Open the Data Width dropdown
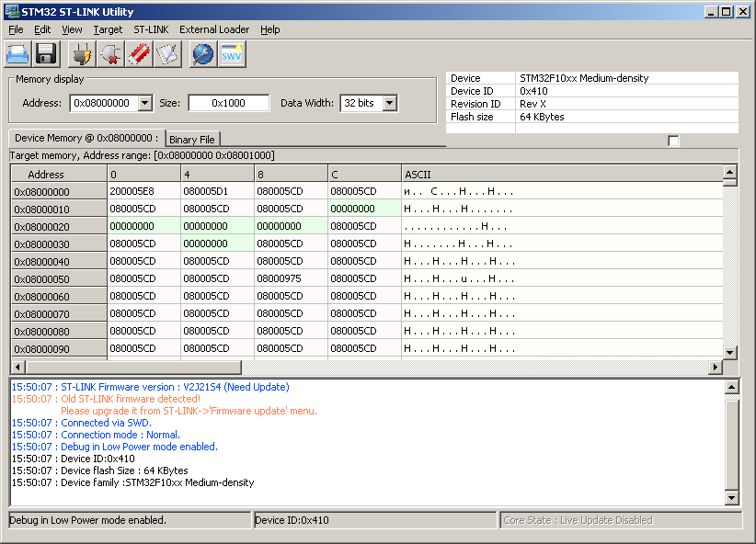 point(390,103)
